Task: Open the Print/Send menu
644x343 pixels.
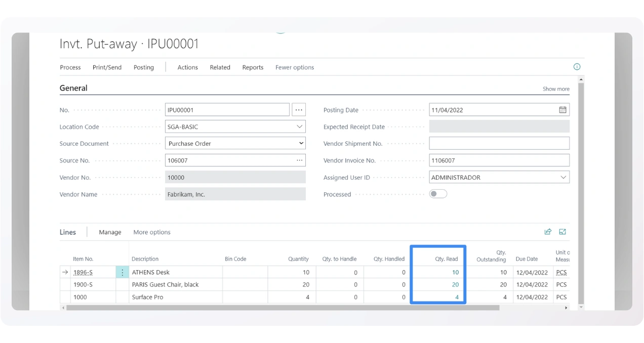Action: point(107,67)
